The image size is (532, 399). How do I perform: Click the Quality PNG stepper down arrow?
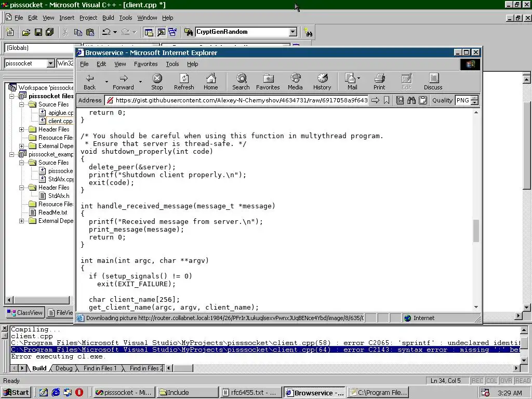pos(475,102)
